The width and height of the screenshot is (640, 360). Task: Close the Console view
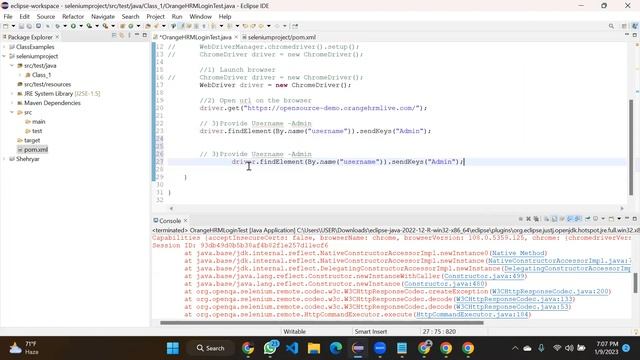[x=185, y=220]
